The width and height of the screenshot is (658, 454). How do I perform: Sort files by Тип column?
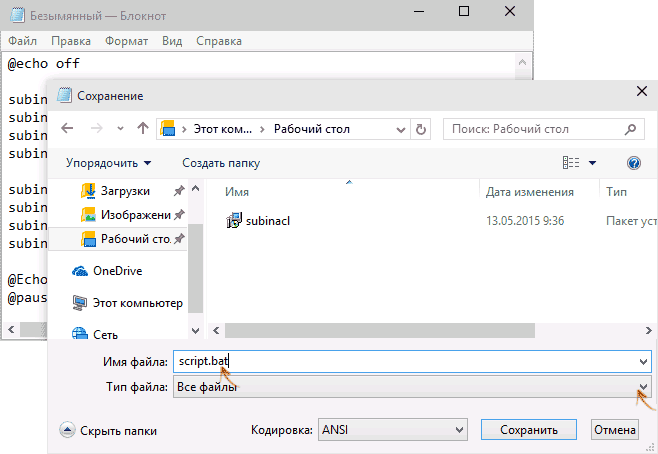616,192
